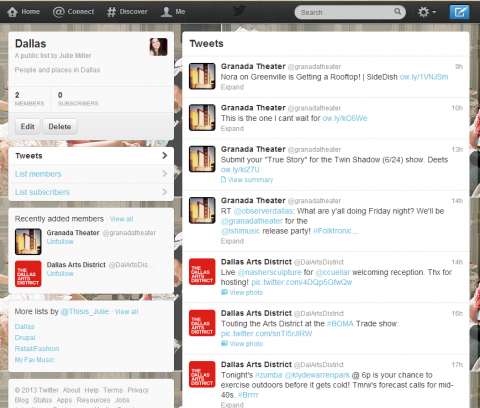480x408 pixels.
Task: Open the Terms footer link
Action: point(113,390)
